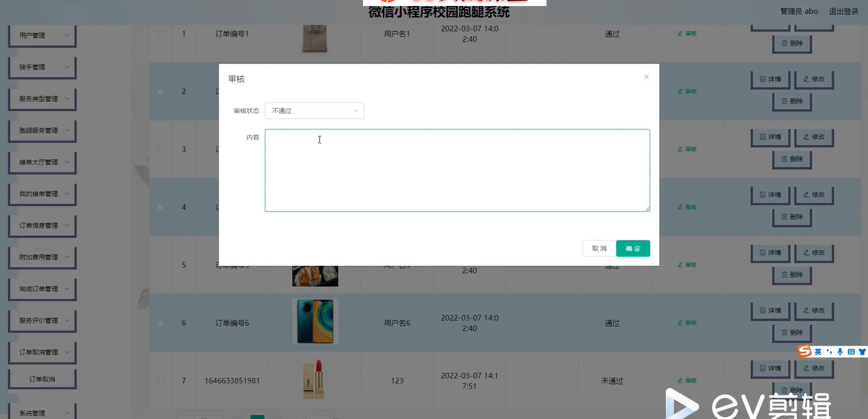The width and height of the screenshot is (868, 419).
Task: Open the 附加费用管理 sidebar menu
Action: (42, 257)
